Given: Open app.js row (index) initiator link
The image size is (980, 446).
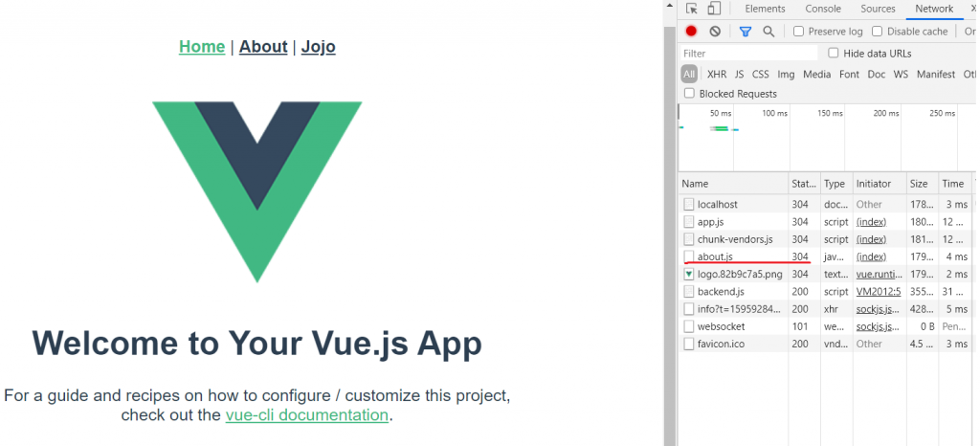Looking at the screenshot, I should click(x=871, y=222).
